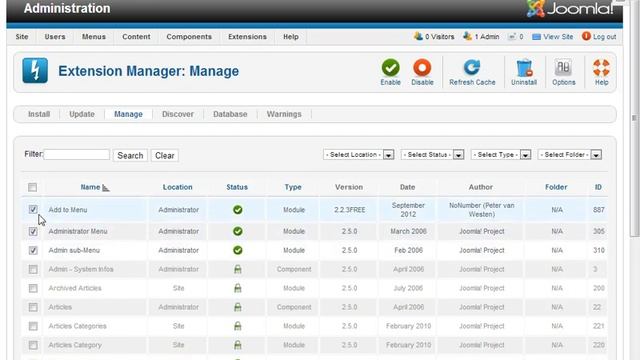This screenshot has height=360, width=640.
Task: Check the Admin - System Infos checkbox
Action: click(33, 269)
